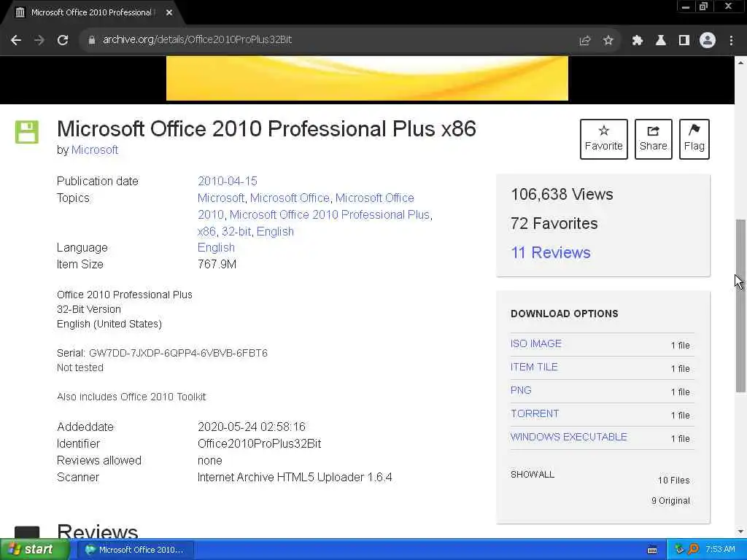Close the Microsoft Office 2010 Professional tab

click(169, 13)
